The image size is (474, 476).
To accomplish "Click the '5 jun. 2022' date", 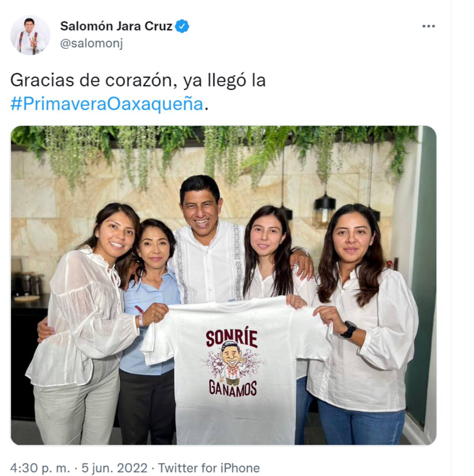I will tap(115, 468).
